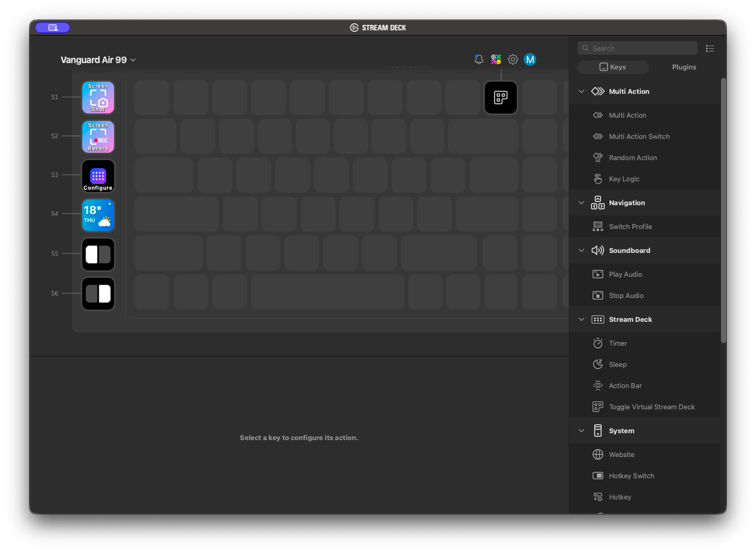Click the Random Action icon
The image size is (756, 553).
[x=598, y=157]
